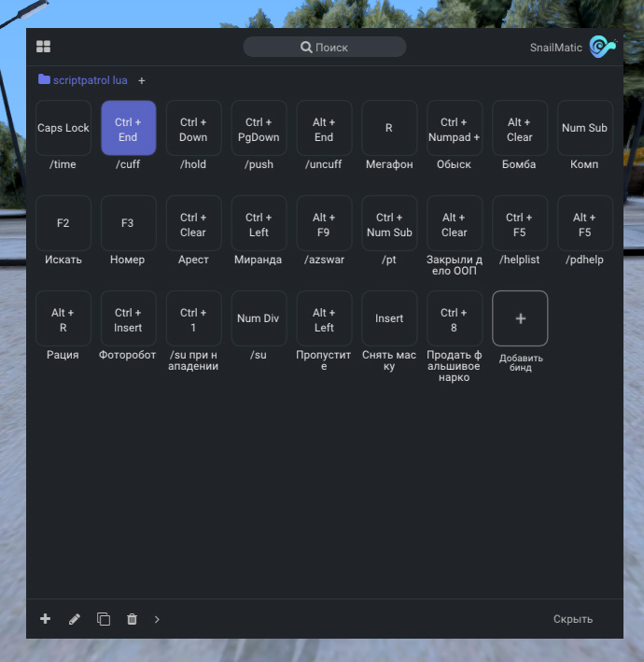The height and width of the screenshot is (662, 644).
Task: Choose the Num Div /su bind tile
Action: [x=259, y=318]
